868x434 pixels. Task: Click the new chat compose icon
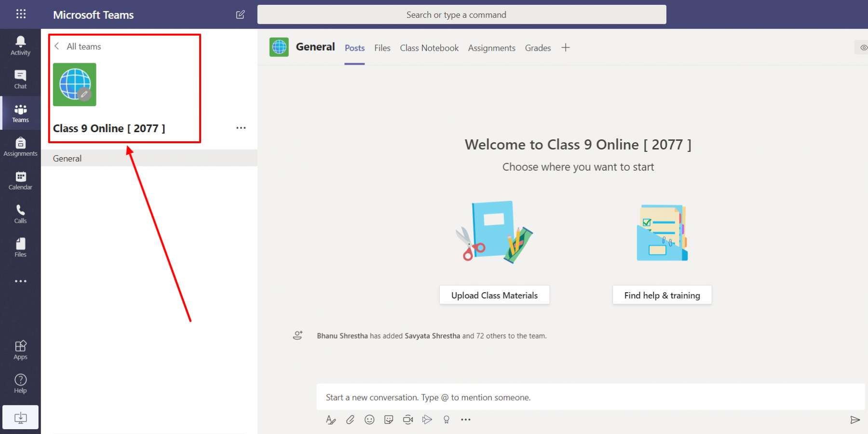pos(240,14)
